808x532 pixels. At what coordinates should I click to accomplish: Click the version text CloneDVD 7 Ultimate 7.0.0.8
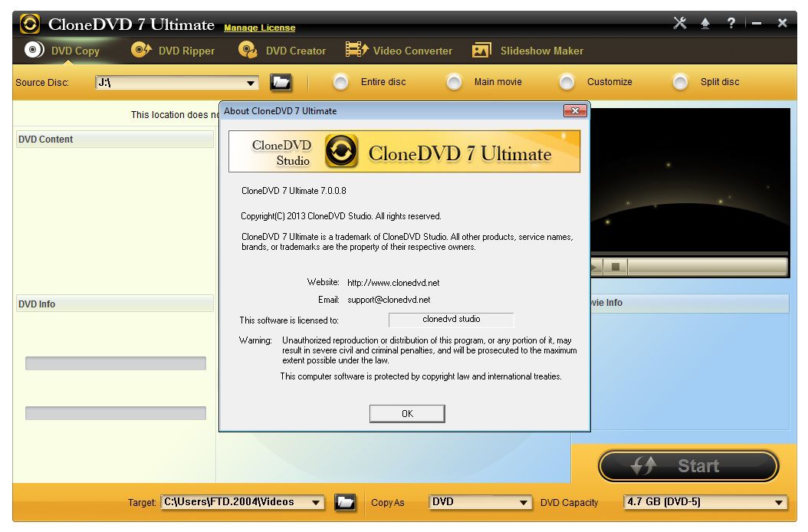tap(294, 191)
